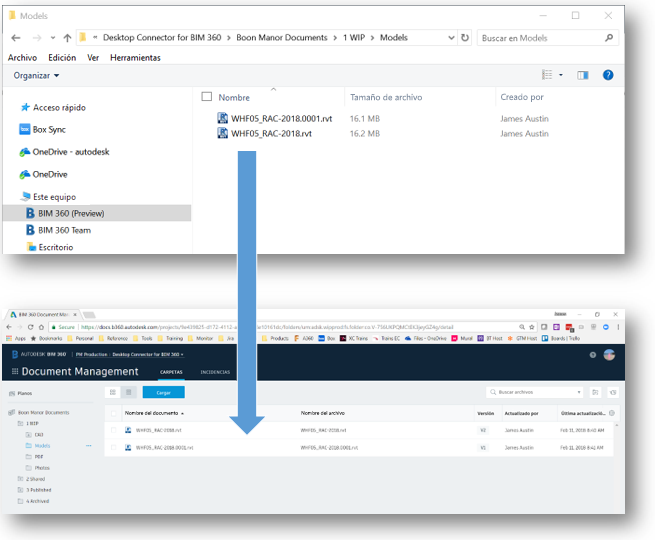This screenshot has width=655, height=540.
Task: Switch to the INCIDENCIAS tab
Action: pyautogui.click(x=215, y=372)
